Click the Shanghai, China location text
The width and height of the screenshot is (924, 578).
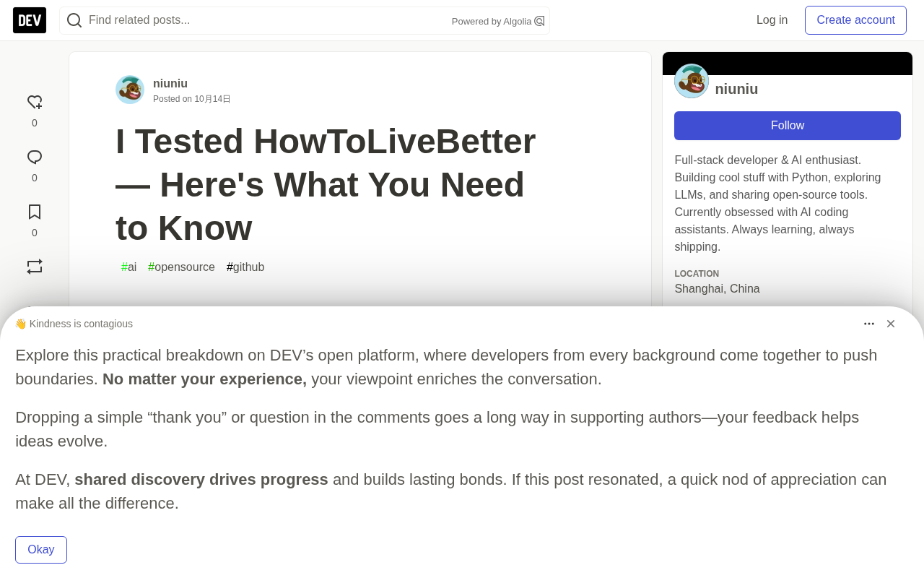coord(717,289)
